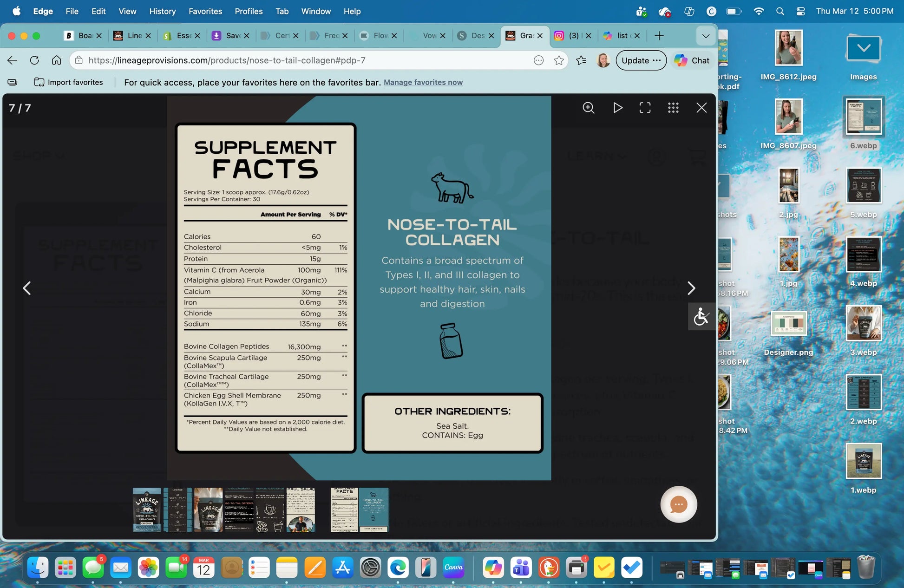904x588 pixels.
Task: Open Wi-Fi status in the menu bar
Action: [759, 11]
